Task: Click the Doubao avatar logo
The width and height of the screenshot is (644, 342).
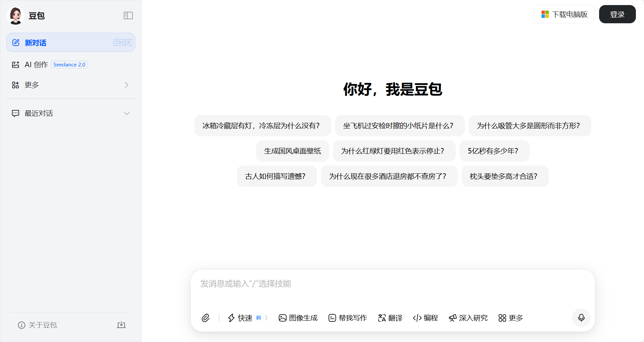Action: pos(16,16)
